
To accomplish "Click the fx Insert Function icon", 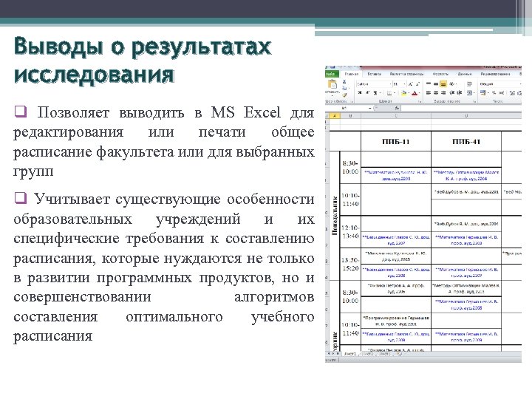I will click(x=397, y=108).
